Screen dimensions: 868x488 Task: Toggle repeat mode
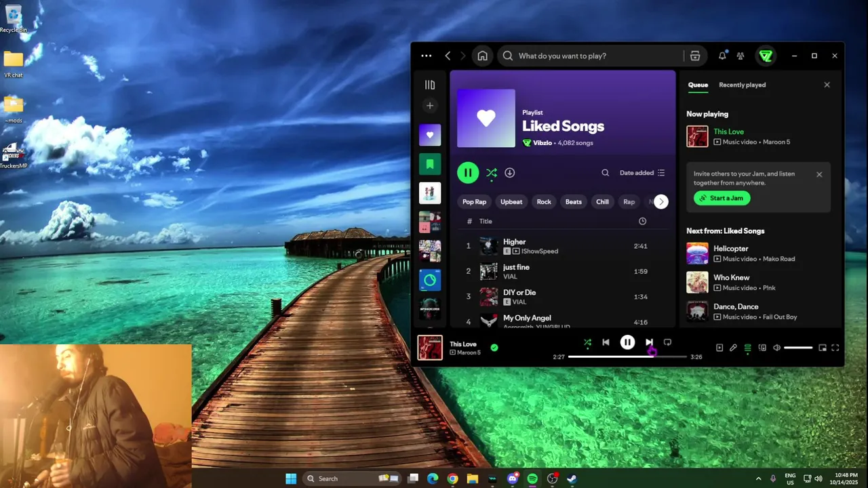pos(667,343)
